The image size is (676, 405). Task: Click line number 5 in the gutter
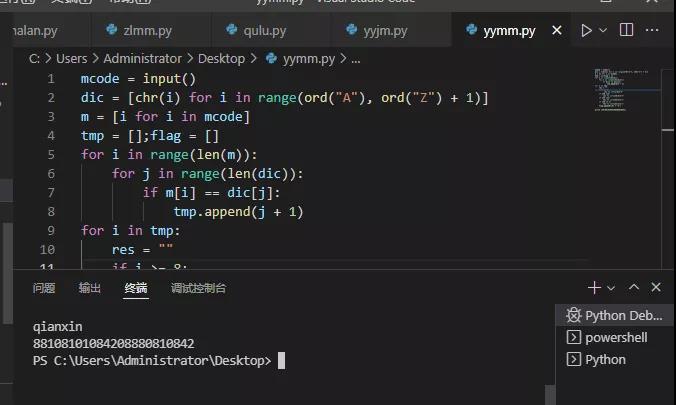pos(51,154)
